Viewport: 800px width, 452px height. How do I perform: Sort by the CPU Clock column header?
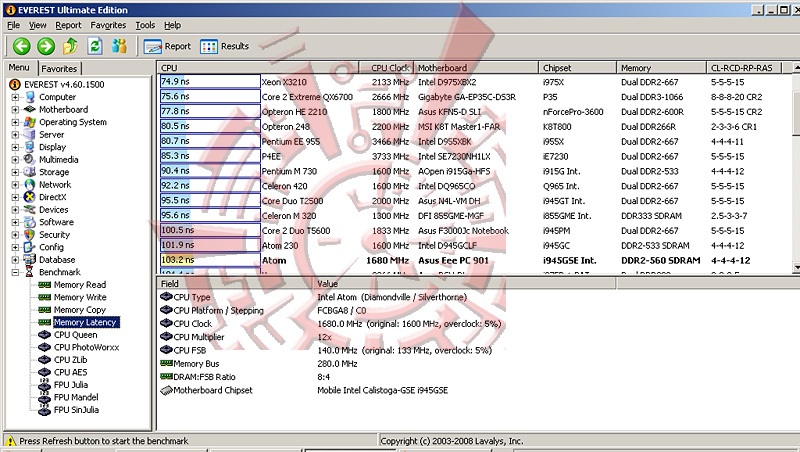point(386,68)
